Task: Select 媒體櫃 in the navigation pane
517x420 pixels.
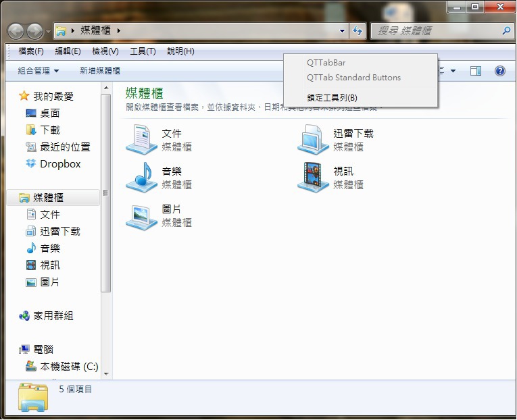Action: coord(53,198)
